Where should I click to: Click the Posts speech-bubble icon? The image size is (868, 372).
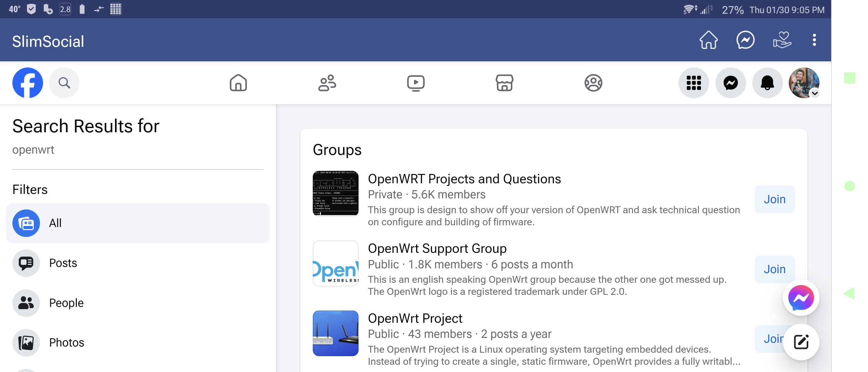coord(26,263)
